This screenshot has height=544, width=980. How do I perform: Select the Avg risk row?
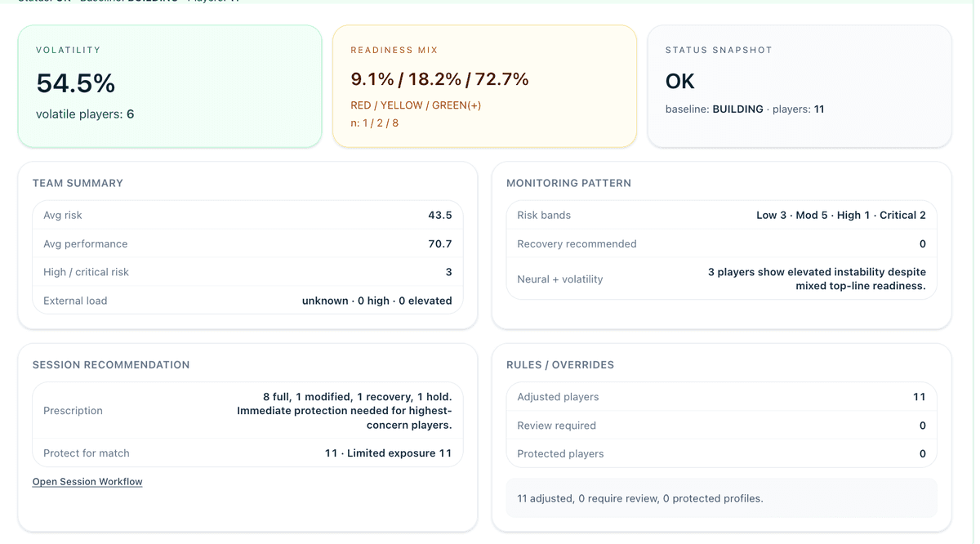247,215
